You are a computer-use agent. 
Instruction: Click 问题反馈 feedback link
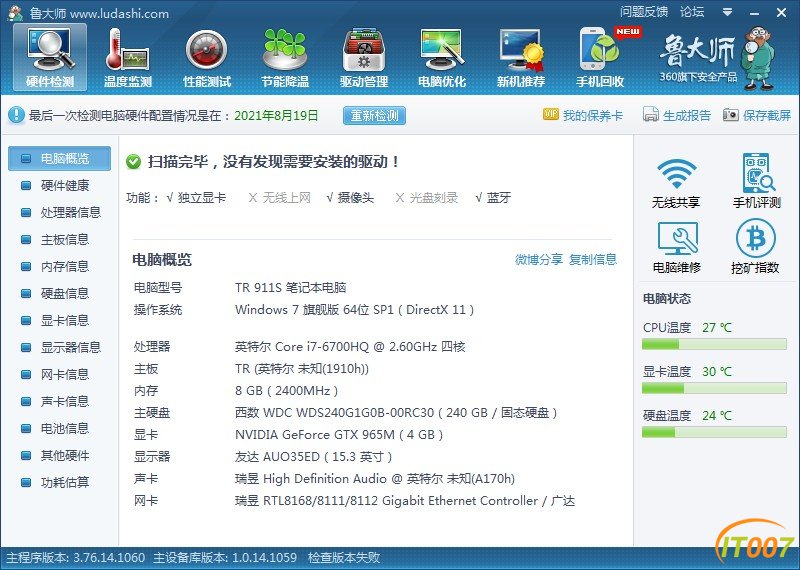pos(644,12)
